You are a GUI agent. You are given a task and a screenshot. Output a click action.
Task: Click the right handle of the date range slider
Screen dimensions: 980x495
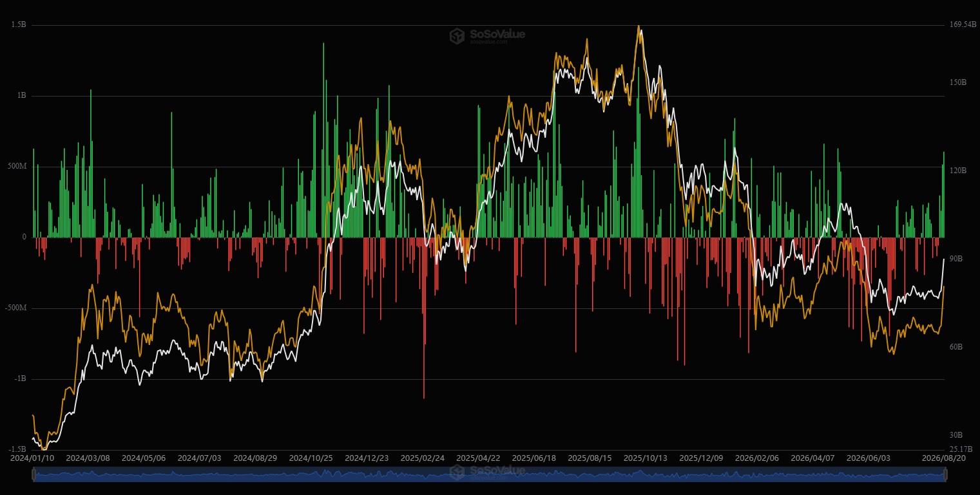[x=945, y=475]
